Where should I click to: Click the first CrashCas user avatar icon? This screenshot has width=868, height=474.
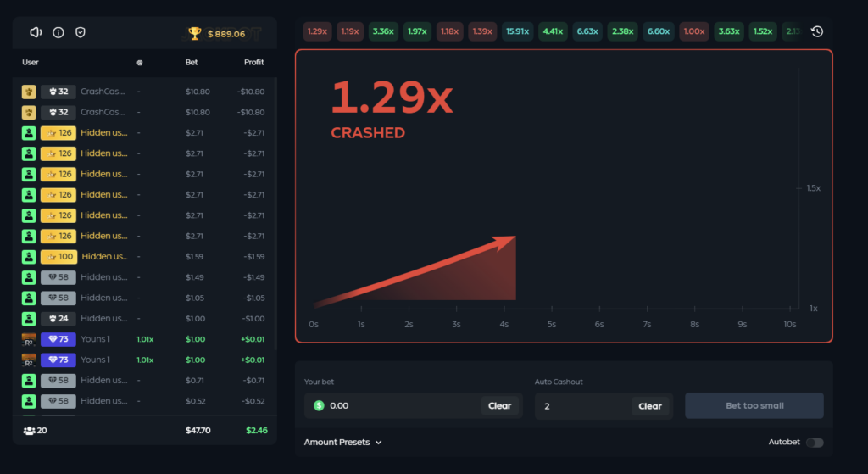click(x=28, y=92)
